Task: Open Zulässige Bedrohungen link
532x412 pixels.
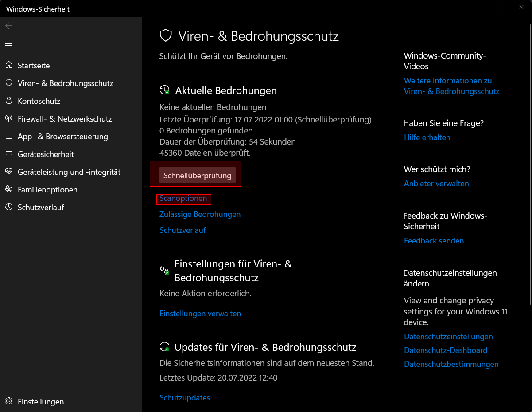Action: tap(200, 214)
